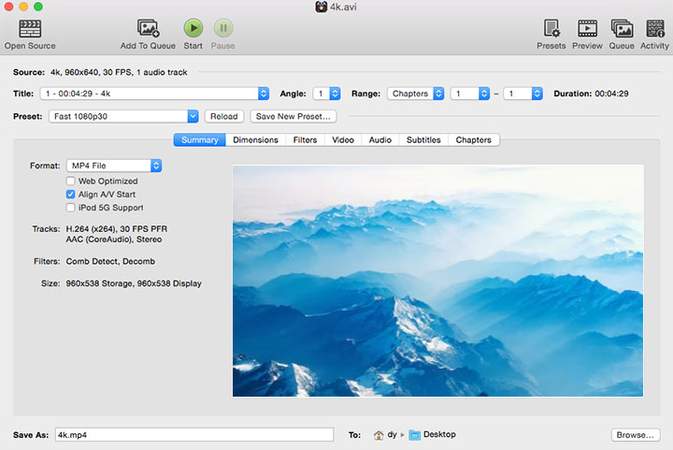Enable the Web Optimized checkbox

tap(71, 181)
